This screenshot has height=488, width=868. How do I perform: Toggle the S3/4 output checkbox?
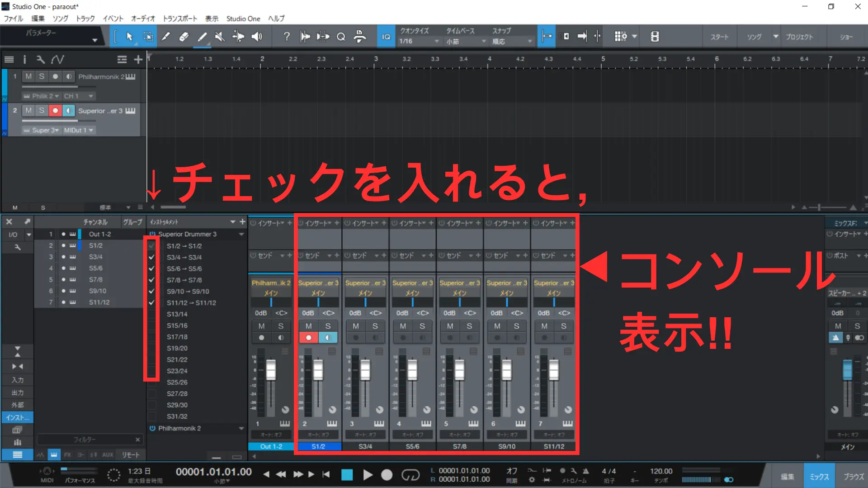coord(151,257)
